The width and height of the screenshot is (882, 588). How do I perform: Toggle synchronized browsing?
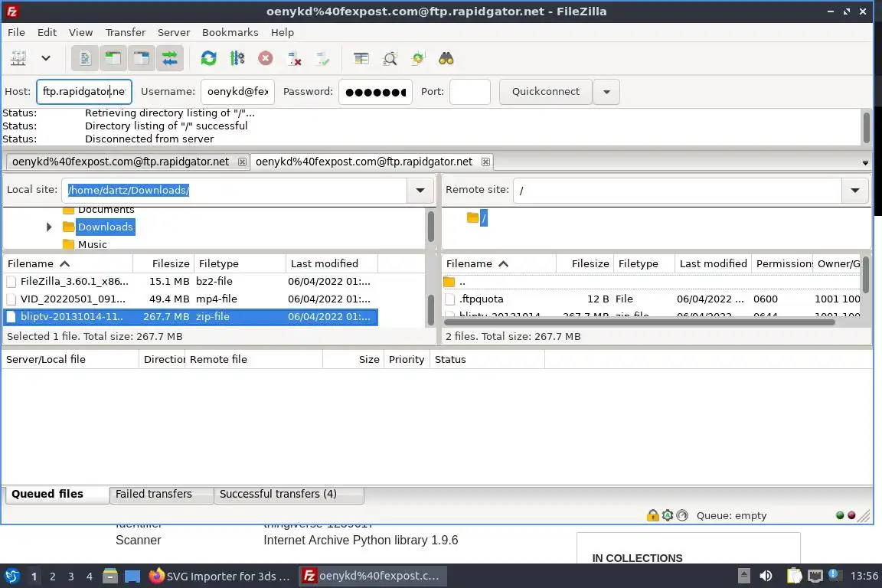tap(418, 58)
